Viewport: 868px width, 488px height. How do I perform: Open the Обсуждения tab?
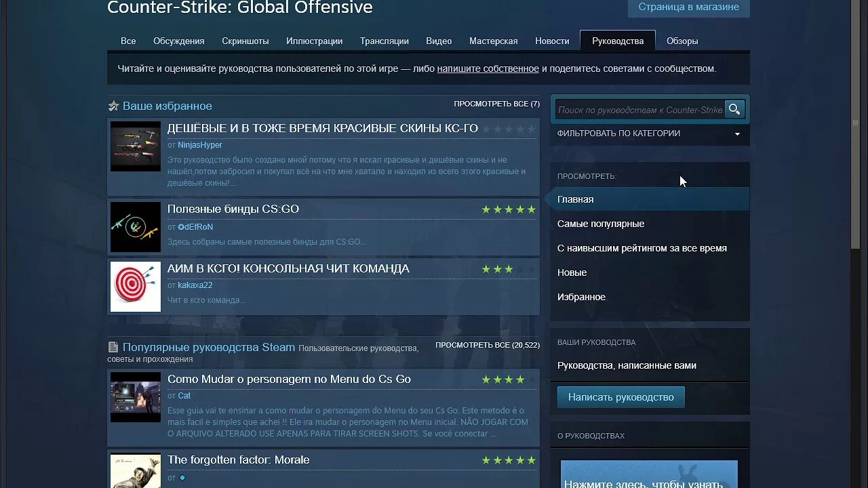(x=179, y=41)
